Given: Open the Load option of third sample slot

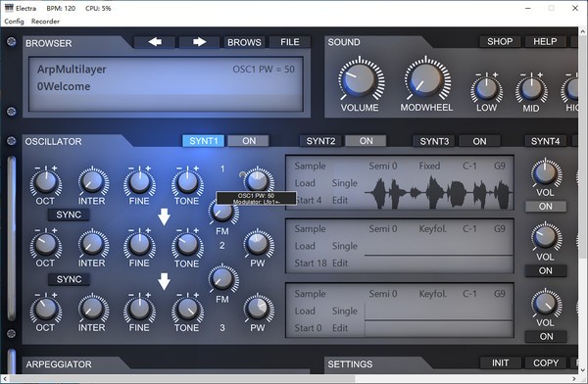Looking at the screenshot, I should pos(305,311).
